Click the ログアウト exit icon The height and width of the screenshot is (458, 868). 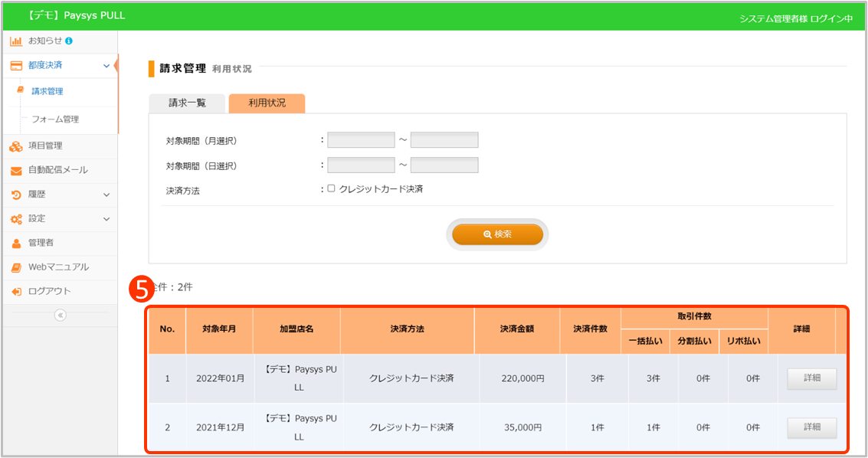pos(15,292)
